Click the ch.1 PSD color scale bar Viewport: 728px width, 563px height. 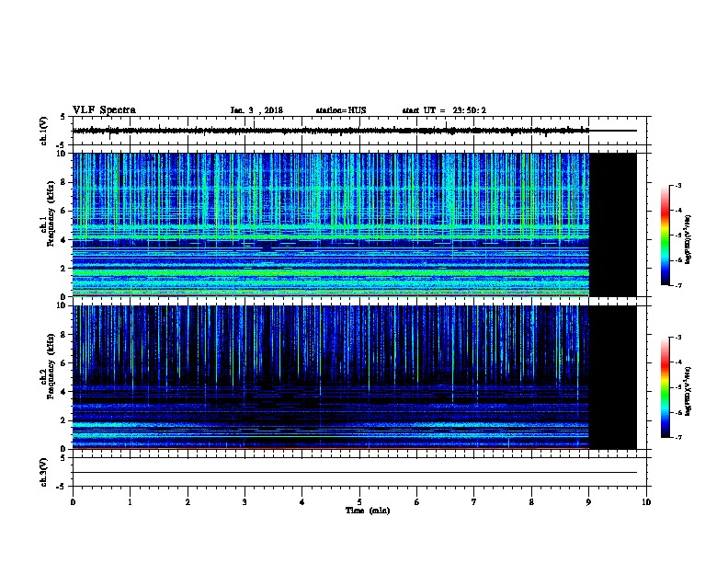click(x=665, y=236)
